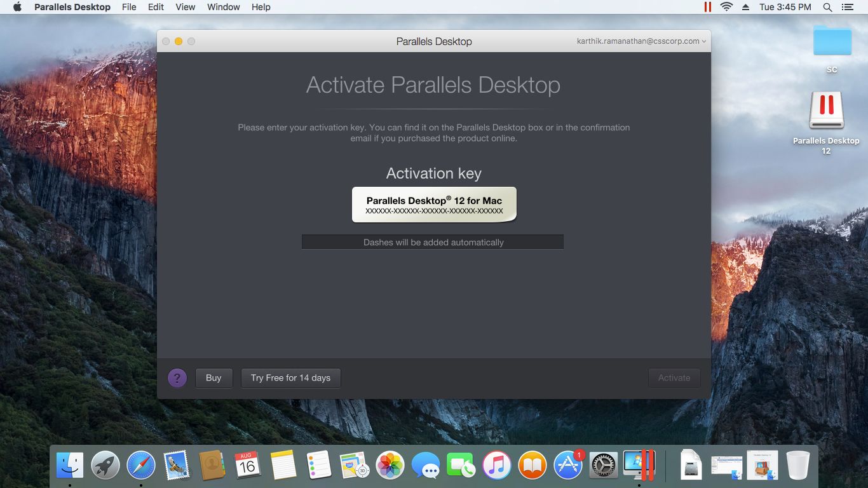This screenshot has width=868, height=488.
Task: Restore the minimized Parallels installer window in the Dock
Action: tap(763, 466)
